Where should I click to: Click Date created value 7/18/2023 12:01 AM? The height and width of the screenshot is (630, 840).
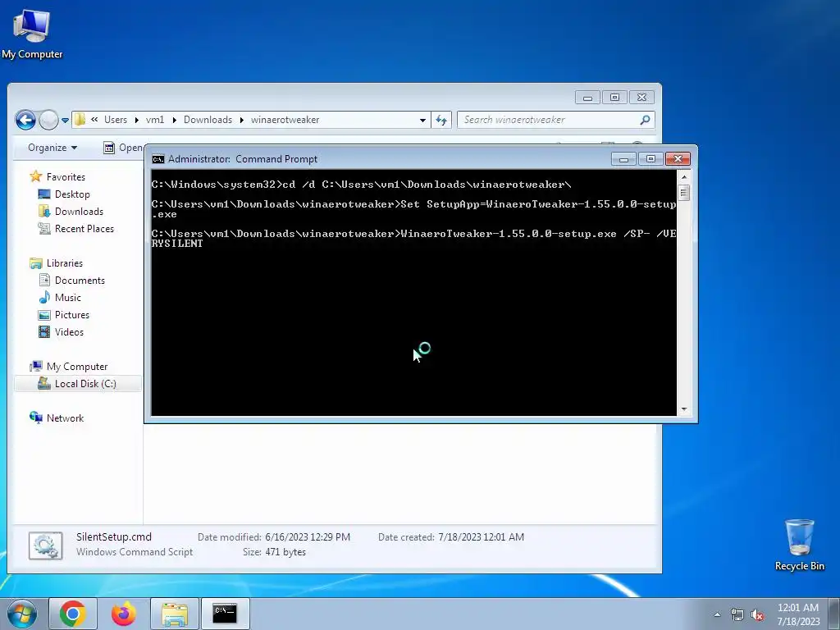tap(481, 536)
